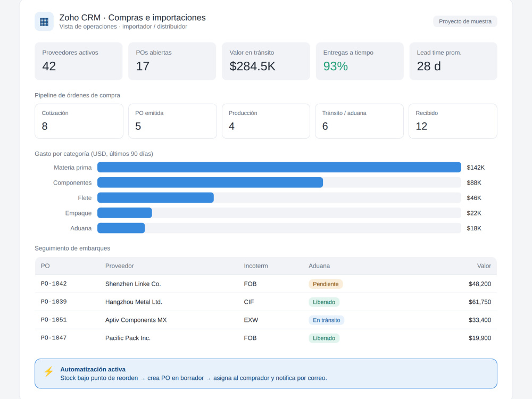532x399 pixels.
Task: Click the Valor column header
Action: [484, 266]
